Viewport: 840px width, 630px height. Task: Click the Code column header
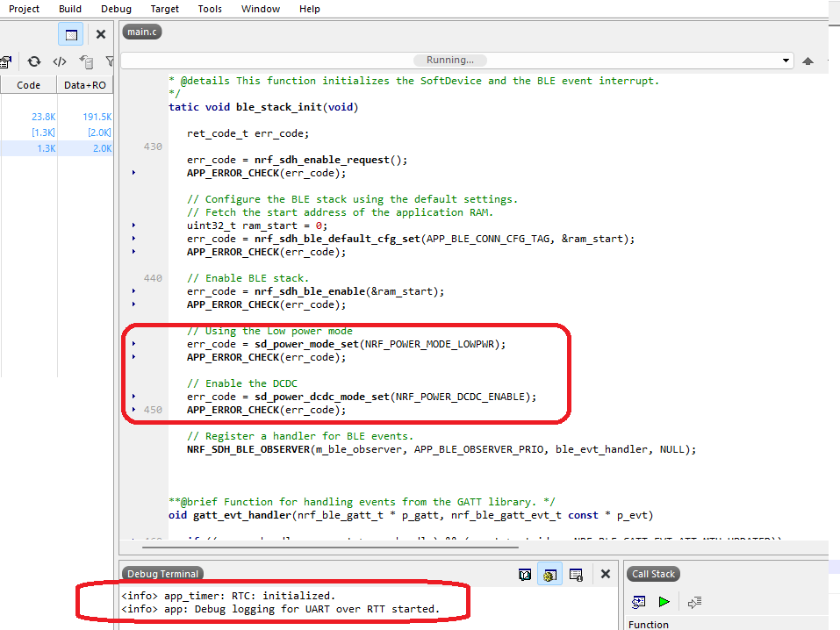(29, 85)
